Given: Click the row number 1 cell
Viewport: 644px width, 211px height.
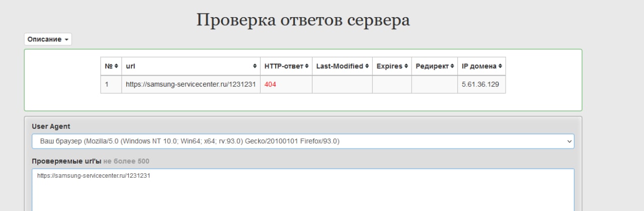Looking at the screenshot, I should coord(111,85).
